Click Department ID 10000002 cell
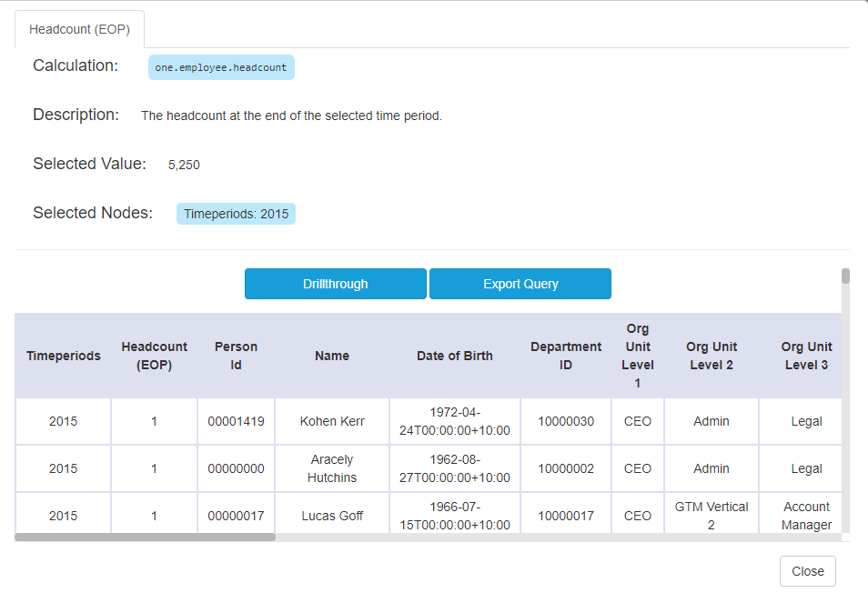Viewport: 868px width, 593px height. point(566,468)
